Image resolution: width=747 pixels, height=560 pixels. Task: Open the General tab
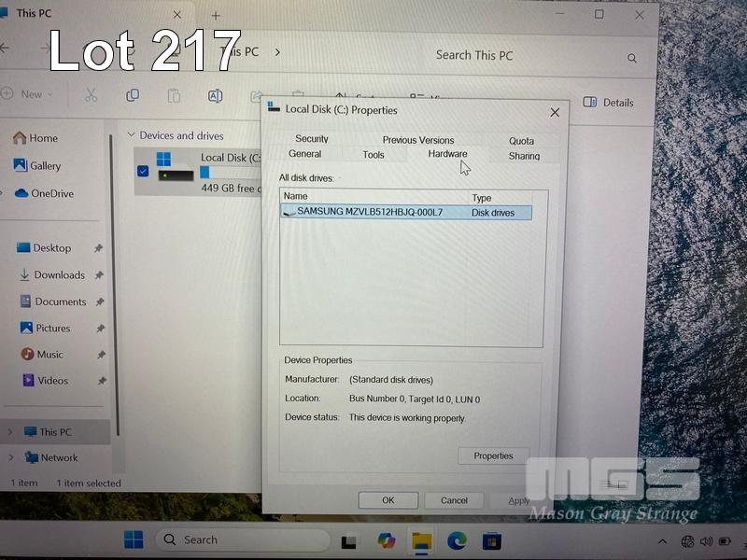pyautogui.click(x=305, y=154)
